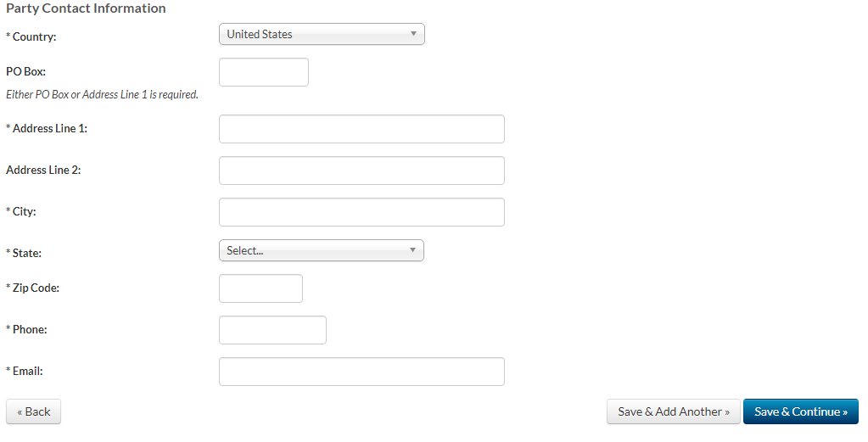The height and width of the screenshot is (442, 868).
Task: Click into the Address Line 1 text box
Action: click(x=361, y=129)
